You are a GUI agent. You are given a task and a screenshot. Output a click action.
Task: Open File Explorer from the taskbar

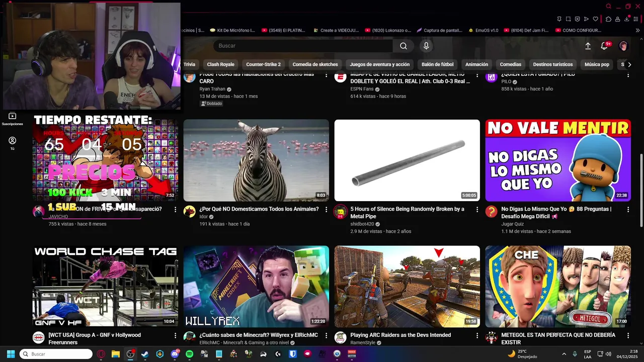click(x=116, y=354)
